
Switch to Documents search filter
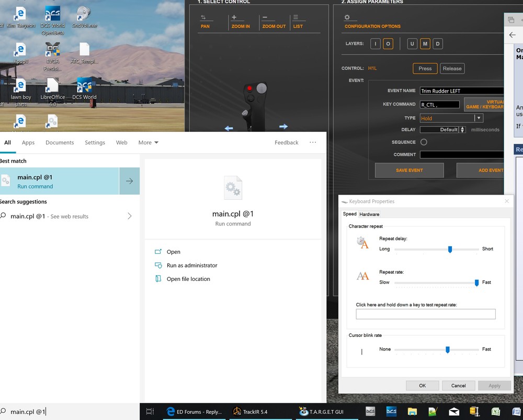tap(60, 142)
